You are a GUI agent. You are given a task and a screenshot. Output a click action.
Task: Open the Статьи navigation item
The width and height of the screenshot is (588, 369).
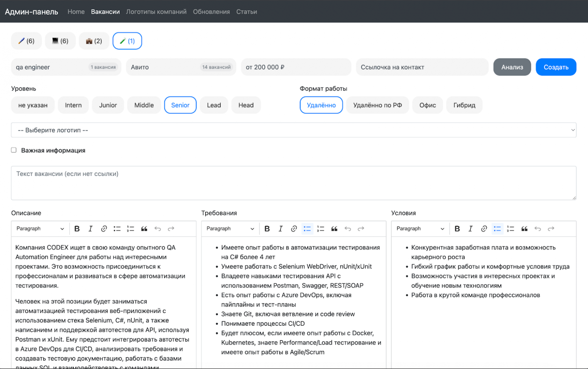click(x=247, y=12)
